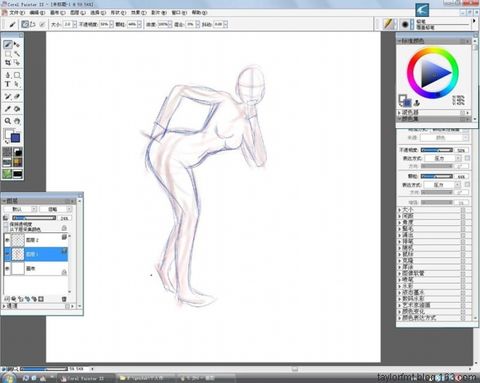The height and width of the screenshot is (383, 480).
Task: Select the Dropper tool
Action: pyautogui.click(x=8, y=109)
